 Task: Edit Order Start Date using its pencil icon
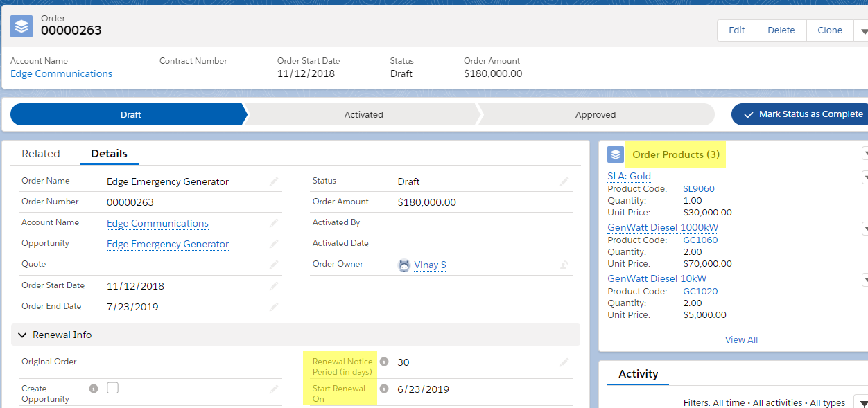click(x=274, y=286)
